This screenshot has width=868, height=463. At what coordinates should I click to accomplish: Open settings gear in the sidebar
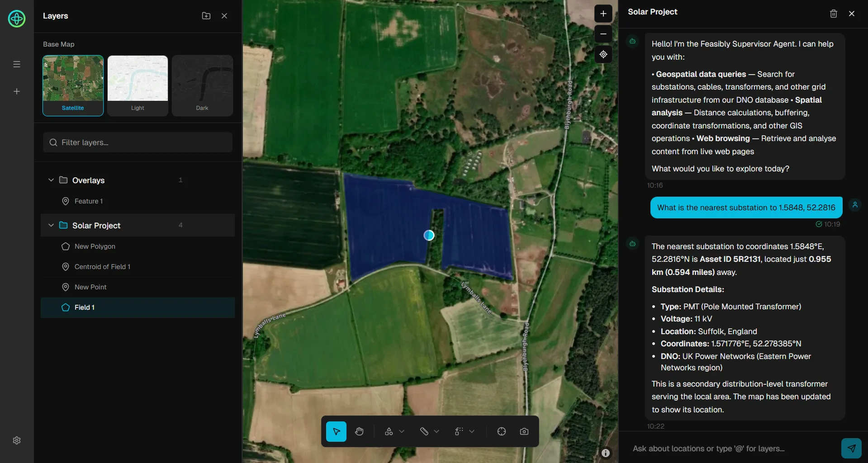pos(17,440)
